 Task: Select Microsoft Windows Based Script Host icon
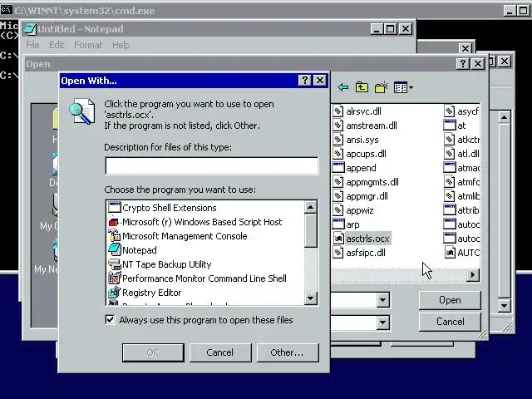click(115, 222)
